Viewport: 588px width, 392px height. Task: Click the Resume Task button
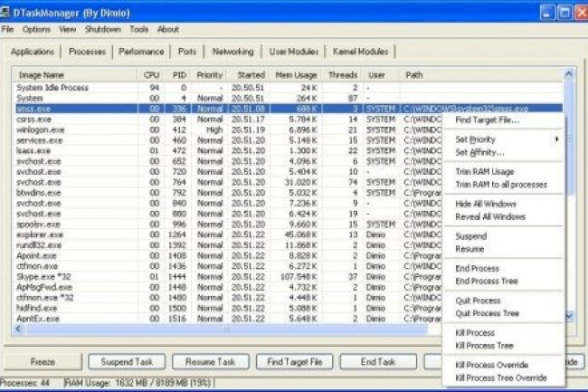(211, 362)
